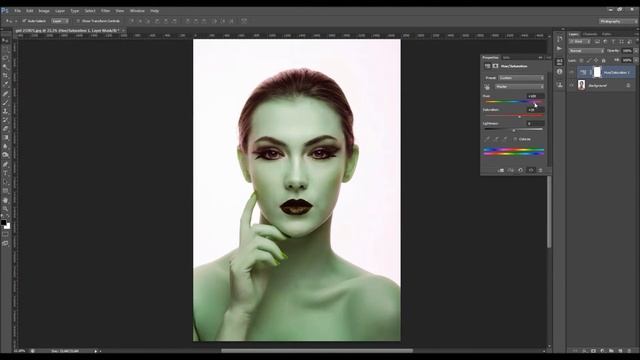Select the Pen tool
640x360 pixels.
pos(5,164)
